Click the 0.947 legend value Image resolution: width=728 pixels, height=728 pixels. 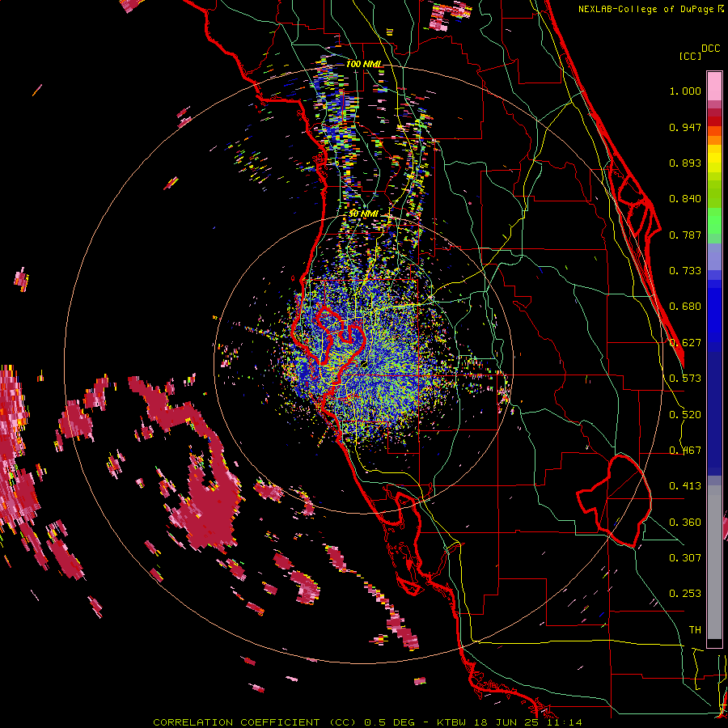coord(685,127)
